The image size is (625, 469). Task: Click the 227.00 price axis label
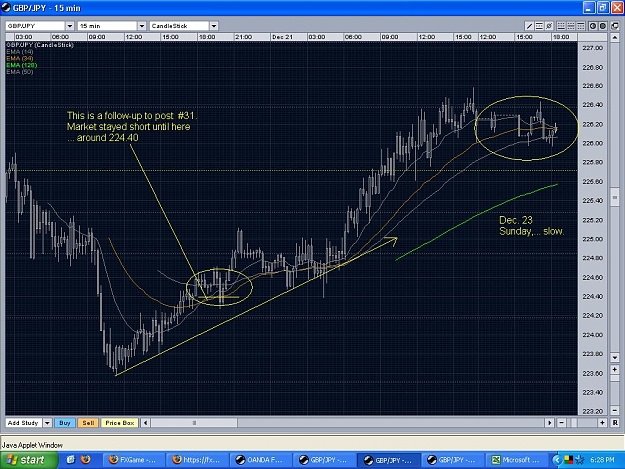click(592, 48)
